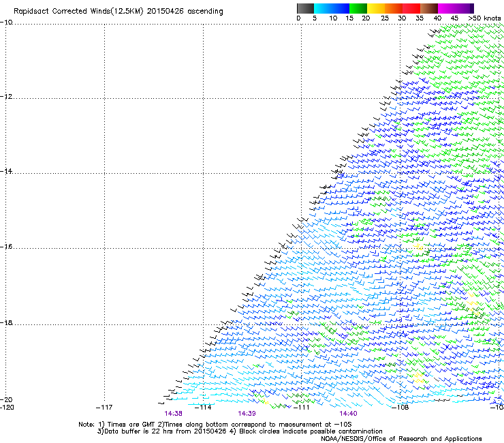Screen dimensions: 504x443
Task: Click the '-111' longitude axis label
Action: 301,408
